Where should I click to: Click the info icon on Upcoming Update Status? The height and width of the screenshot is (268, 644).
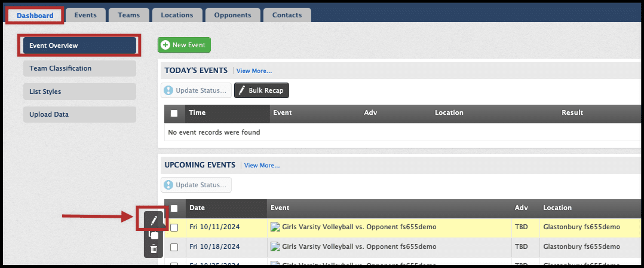point(168,185)
